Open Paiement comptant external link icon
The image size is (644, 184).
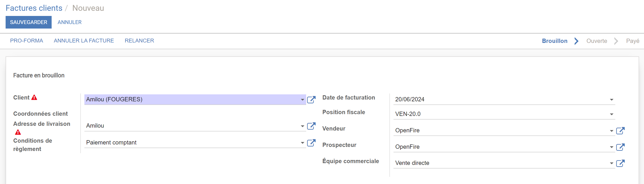[x=311, y=143]
